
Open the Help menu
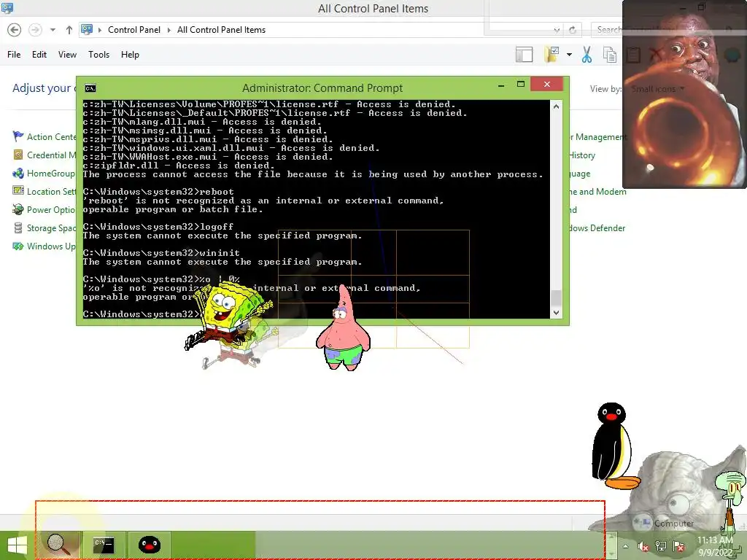click(x=130, y=54)
